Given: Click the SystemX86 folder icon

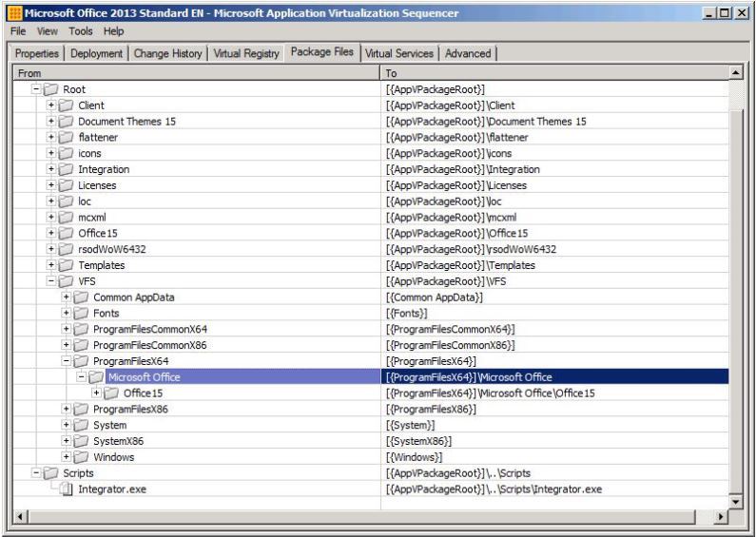Looking at the screenshot, I should (81, 441).
